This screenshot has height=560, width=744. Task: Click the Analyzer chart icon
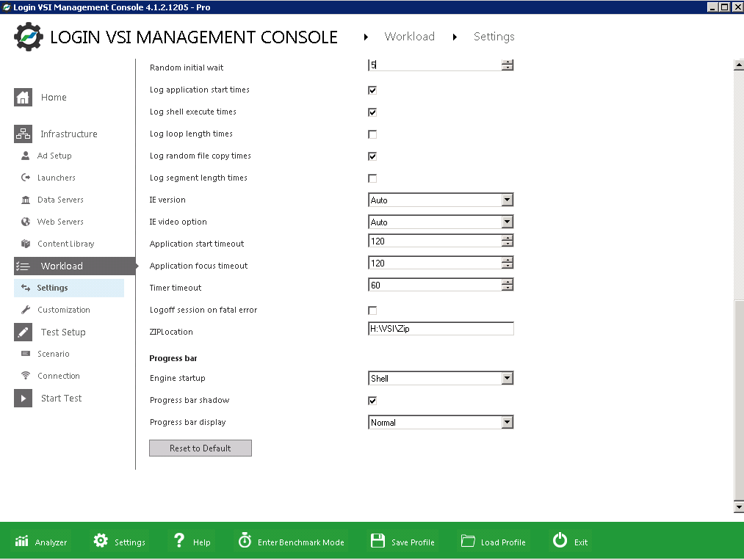pos(22,541)
